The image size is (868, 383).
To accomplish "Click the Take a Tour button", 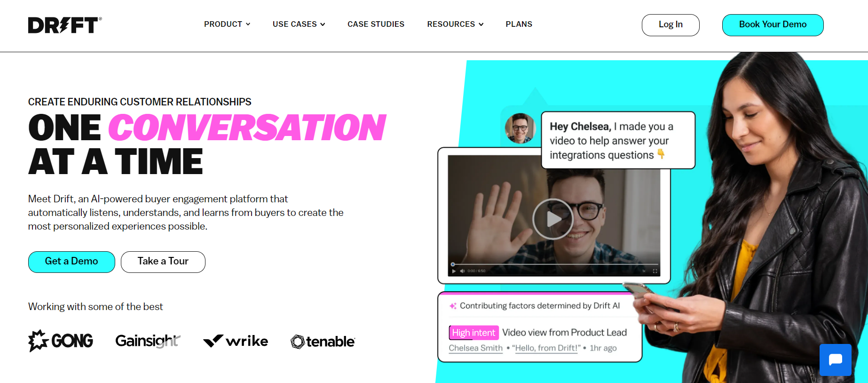I will [163, 262].
